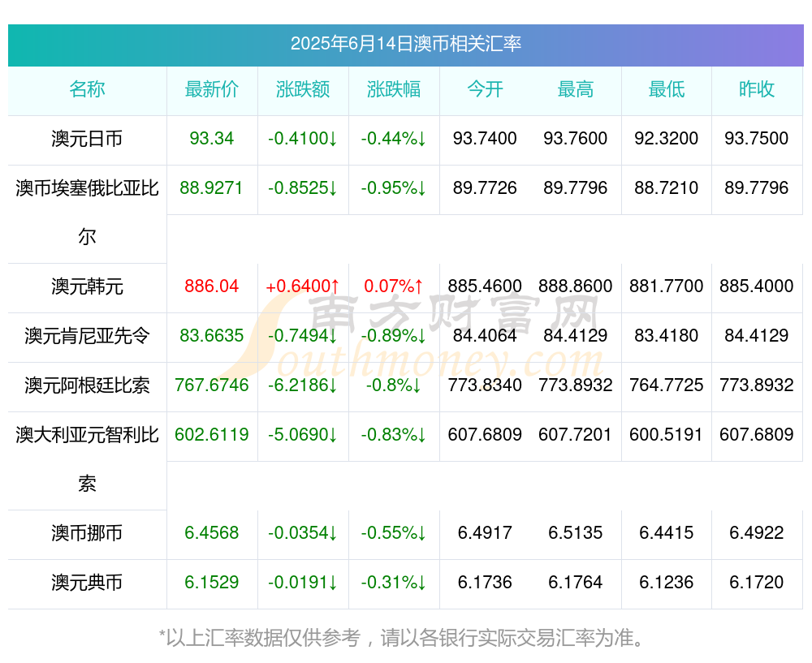The height and width of the screenshot is (663, 812).
Task: Click opening value 84.4064
Action: point(485,335)
